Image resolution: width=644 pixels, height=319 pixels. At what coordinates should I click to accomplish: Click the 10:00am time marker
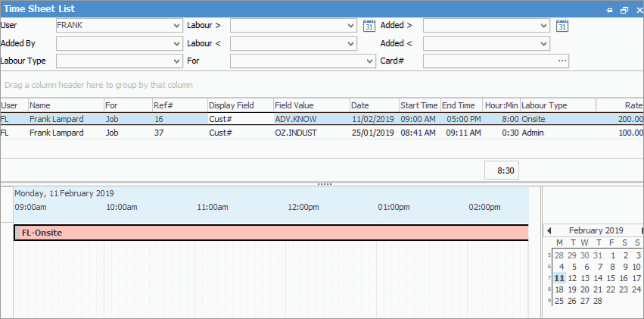(x=122, y=207)
